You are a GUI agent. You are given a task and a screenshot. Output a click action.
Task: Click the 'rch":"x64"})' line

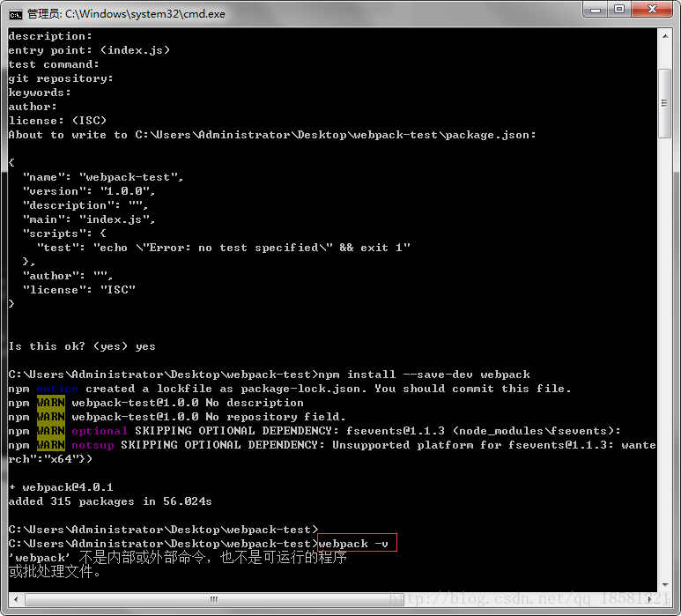50,459
